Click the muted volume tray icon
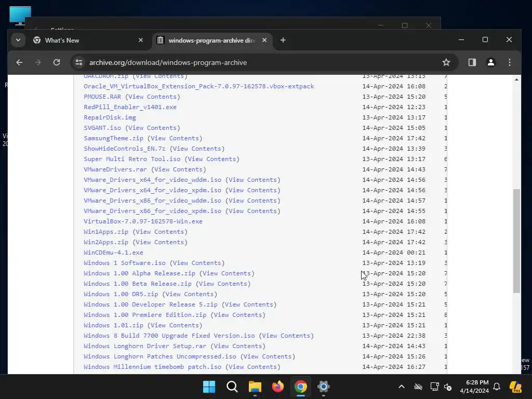Image resolution: width=532 pixels, height=399 pixels. click(448, 387)
